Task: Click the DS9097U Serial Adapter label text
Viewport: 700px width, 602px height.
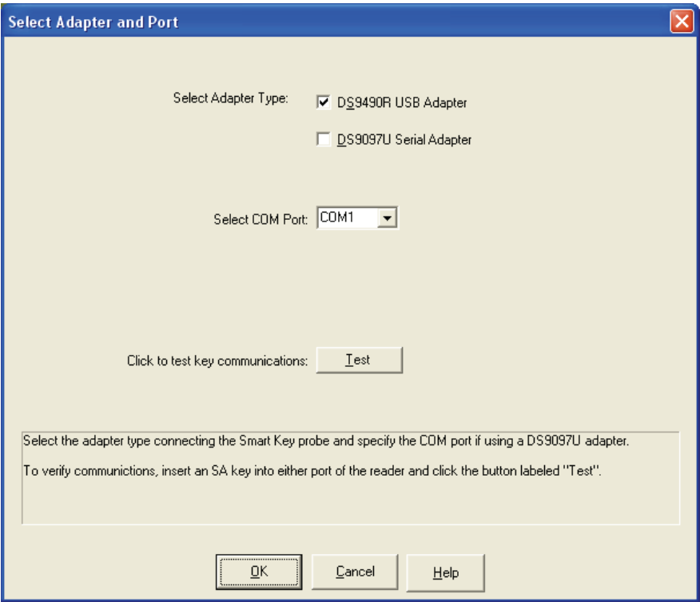Action: (x=404, y=140)
